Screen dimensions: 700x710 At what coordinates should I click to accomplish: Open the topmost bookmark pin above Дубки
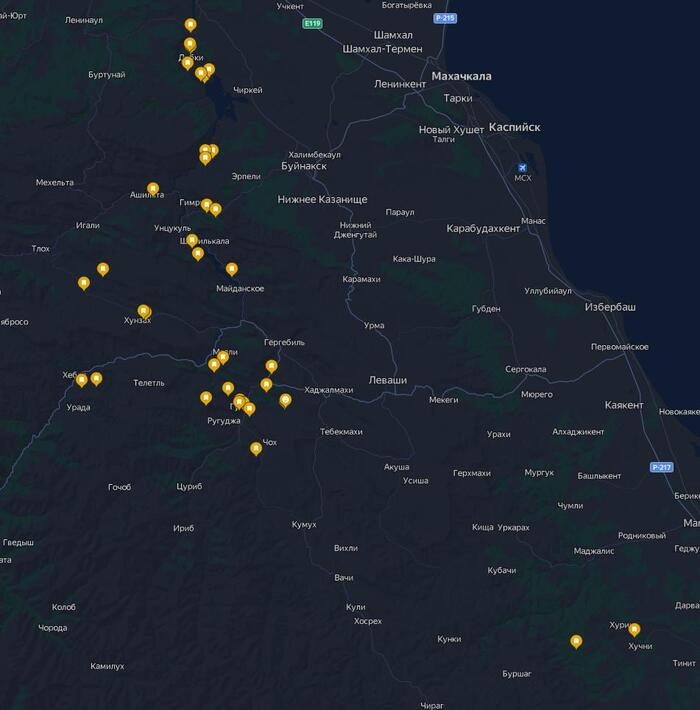[x=191, y=24]
